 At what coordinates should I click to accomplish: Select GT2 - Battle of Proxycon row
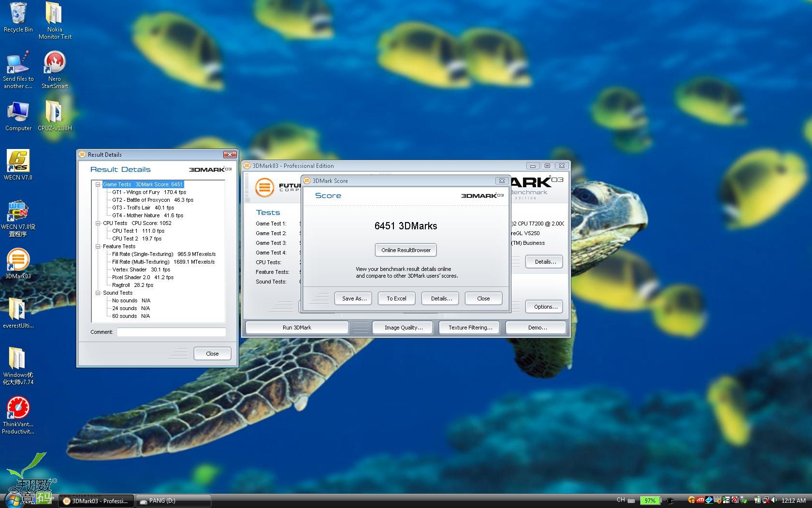[x=152, y=200]
